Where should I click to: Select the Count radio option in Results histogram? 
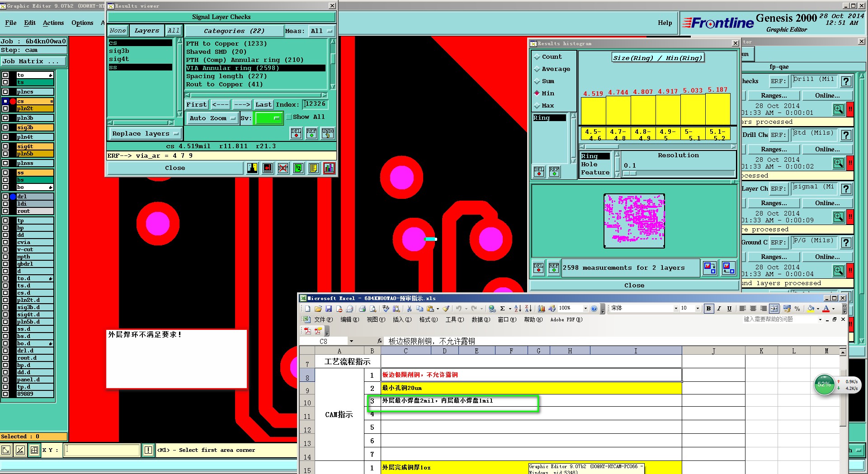[537, 57]
